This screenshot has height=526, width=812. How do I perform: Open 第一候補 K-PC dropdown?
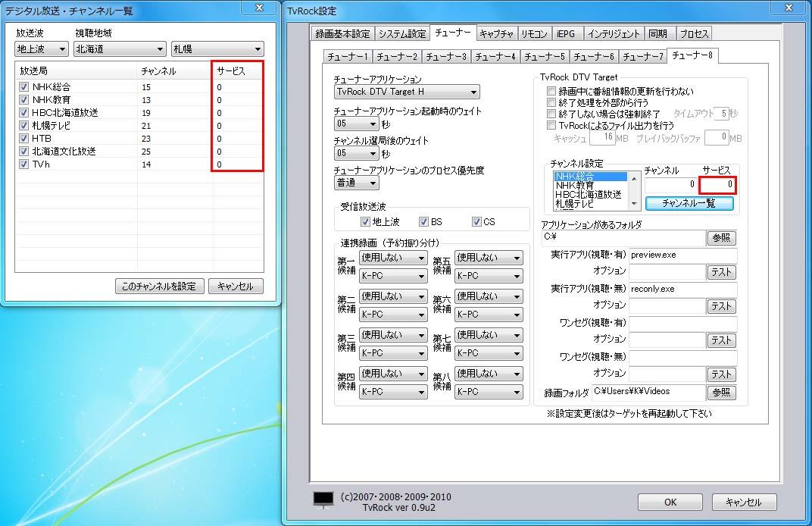pyautogui.click(x=394, y=276)
